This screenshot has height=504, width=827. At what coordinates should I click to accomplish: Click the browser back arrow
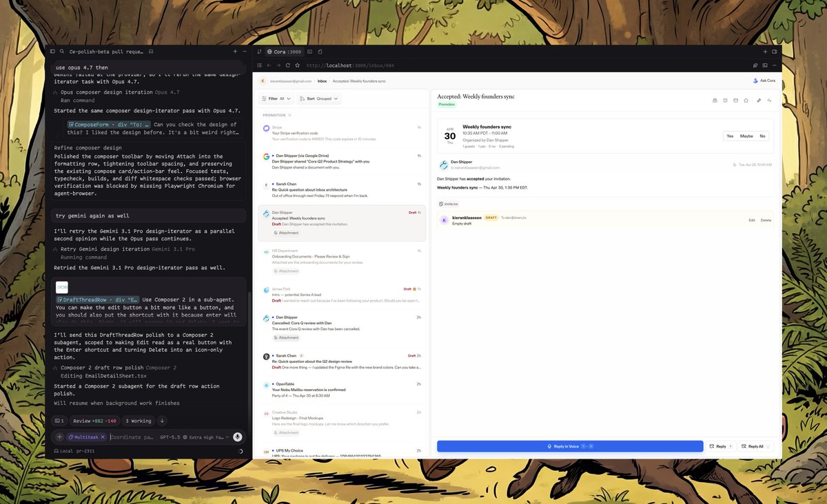coord(269,65)
